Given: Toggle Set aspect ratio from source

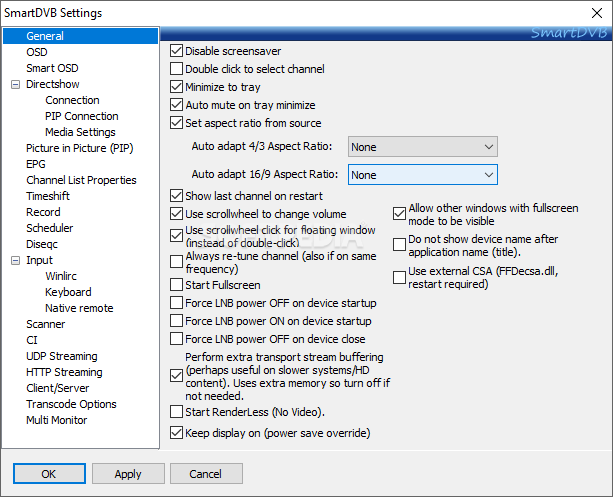Looking at the screenshot, I should coord(176,123).
